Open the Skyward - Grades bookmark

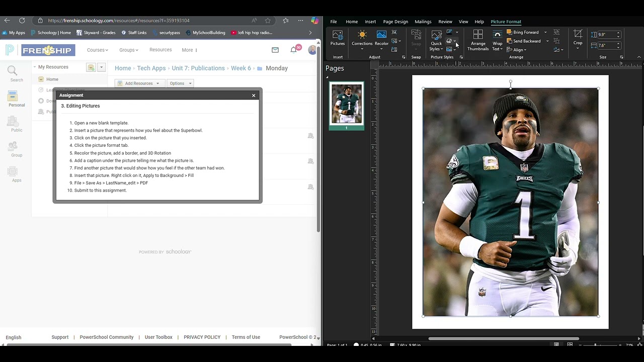click(96, 33)
